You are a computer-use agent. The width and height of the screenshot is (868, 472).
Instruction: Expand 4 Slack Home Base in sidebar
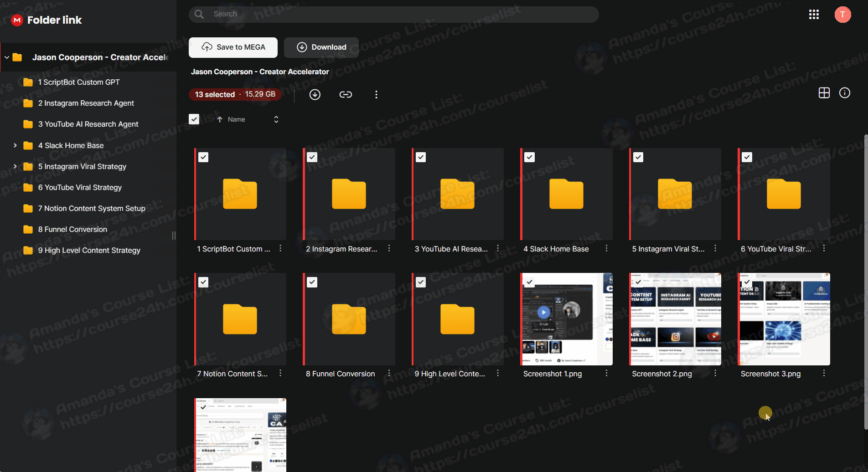(15, 145)
